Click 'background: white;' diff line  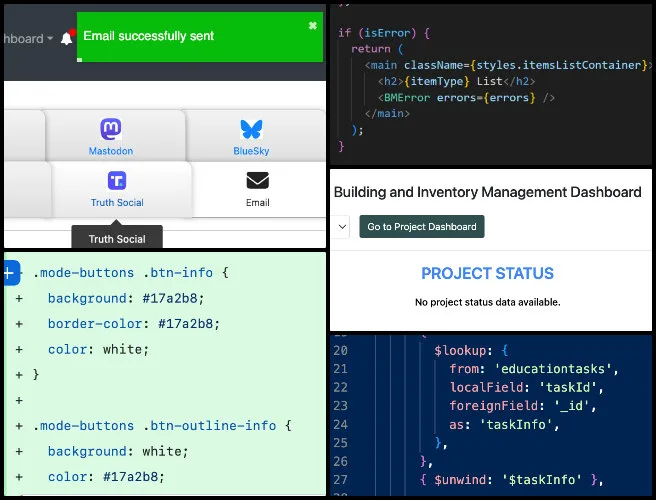pyautogui.click(x=118, y=451)
